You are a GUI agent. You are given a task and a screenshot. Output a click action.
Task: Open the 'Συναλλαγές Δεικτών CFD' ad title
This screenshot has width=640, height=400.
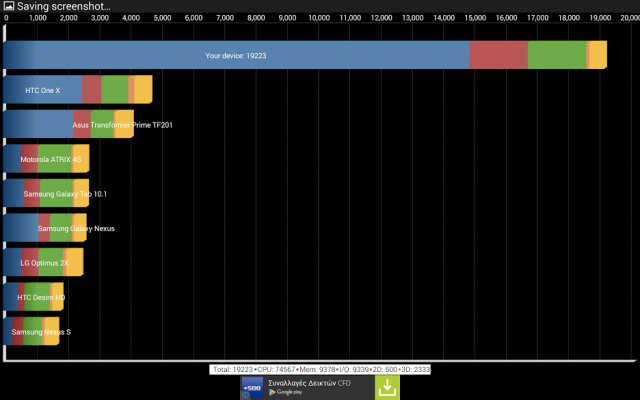coord(309,383)
